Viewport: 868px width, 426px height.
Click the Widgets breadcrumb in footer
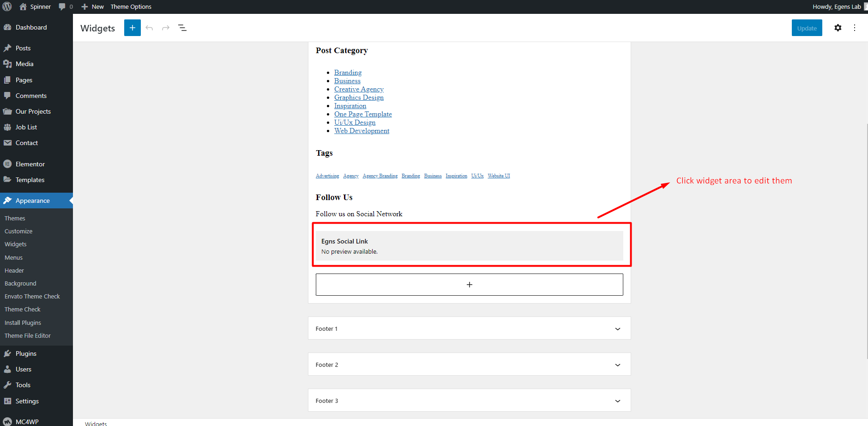[x=96, y=423]
